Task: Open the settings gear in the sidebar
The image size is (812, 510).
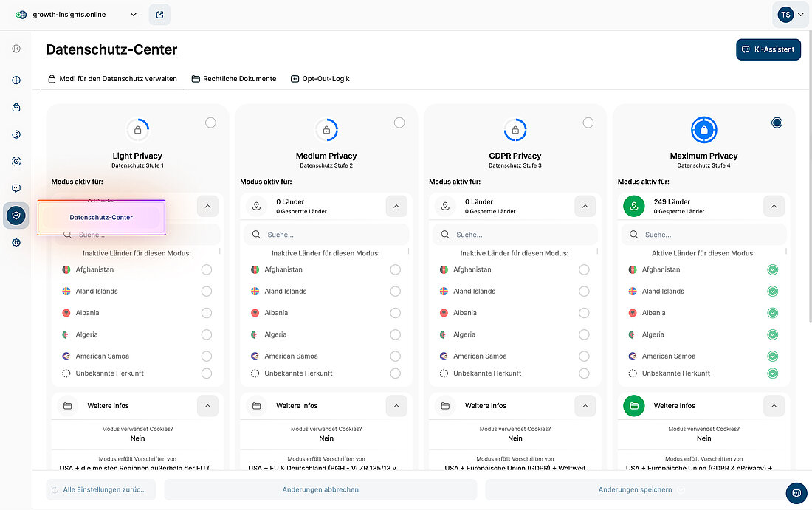Action: [16, 242]
